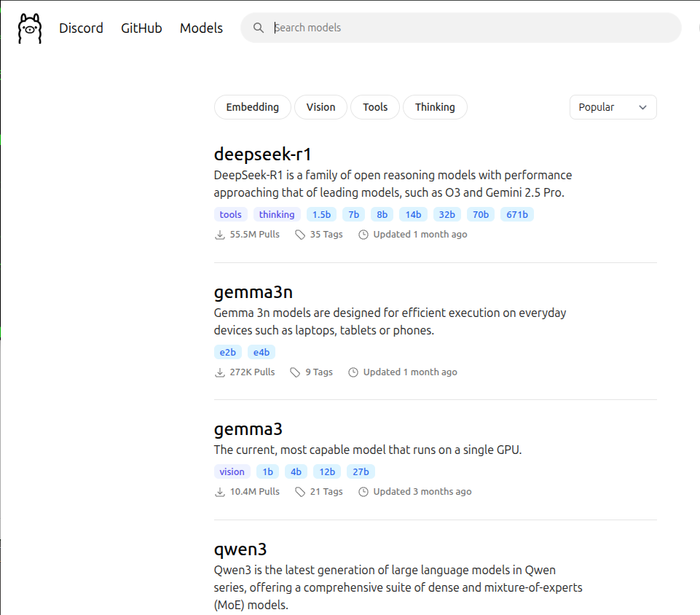The width and height of the screenshot is (700, 615).
Task: Open the Discord link in header
Action: click(x=81, y=28)
